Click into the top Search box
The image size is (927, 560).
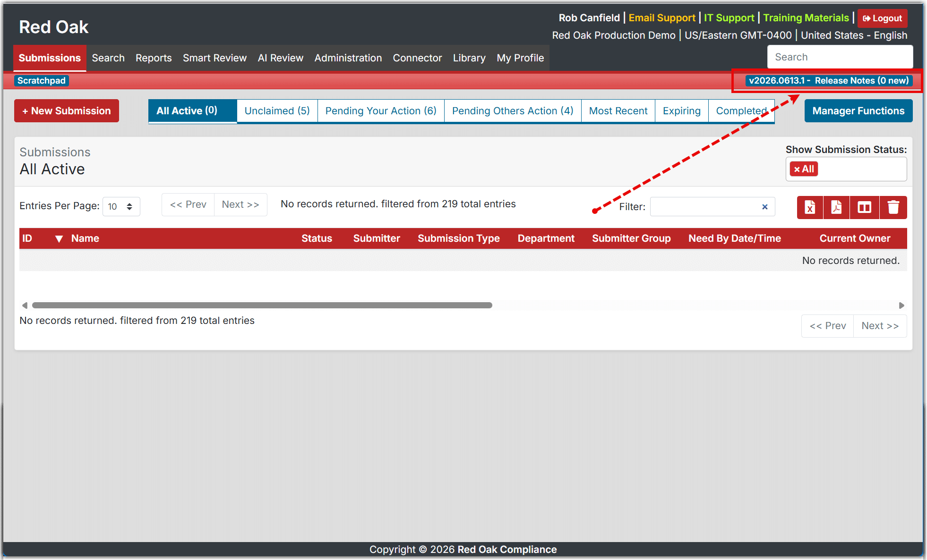tap(840, 57)
